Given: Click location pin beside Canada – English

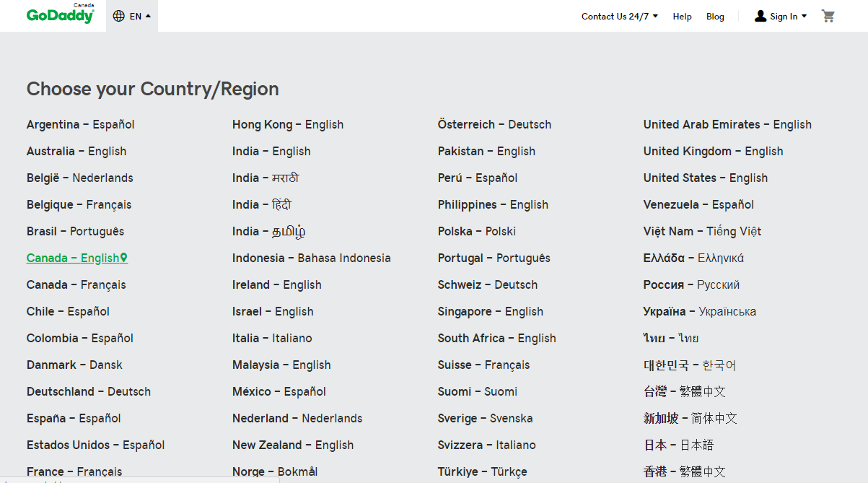Looking at the screenshot, I should coord(124,258).
